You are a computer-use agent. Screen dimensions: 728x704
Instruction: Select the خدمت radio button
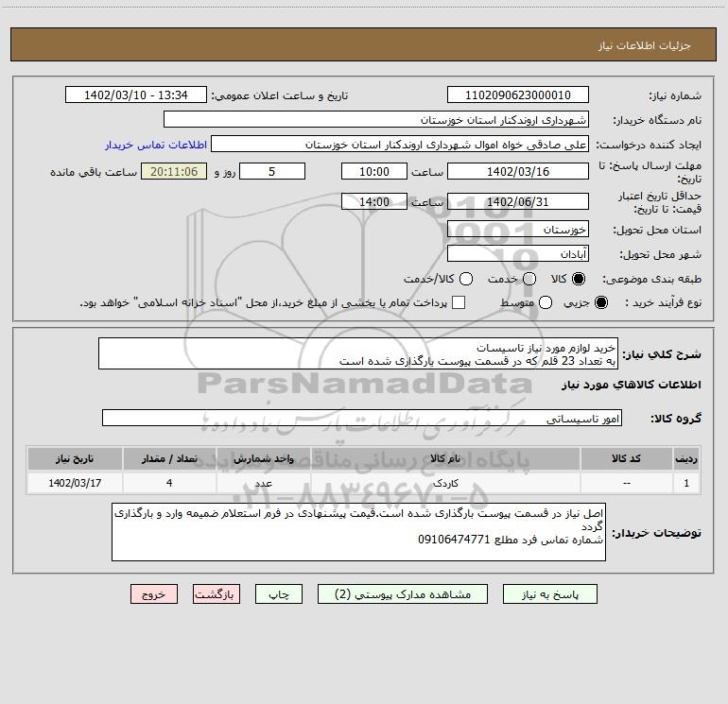[529, 279]
